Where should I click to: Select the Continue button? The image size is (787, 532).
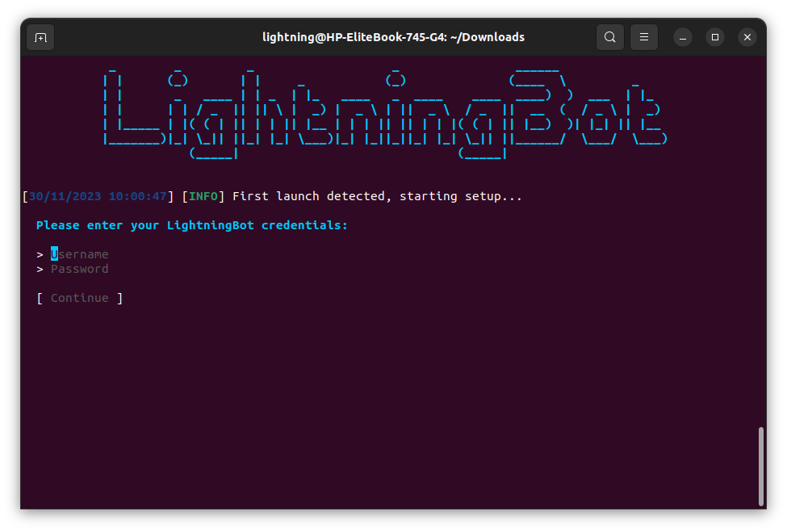[79, 297]
